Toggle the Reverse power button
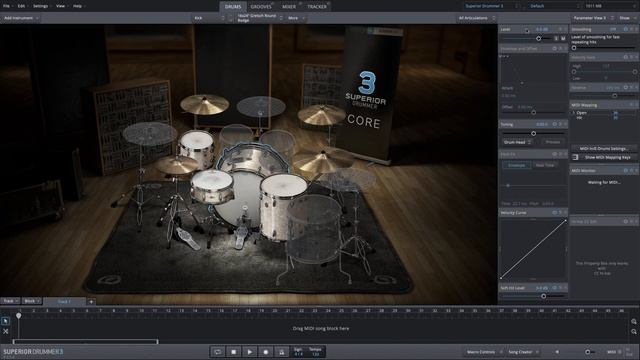 625,87
